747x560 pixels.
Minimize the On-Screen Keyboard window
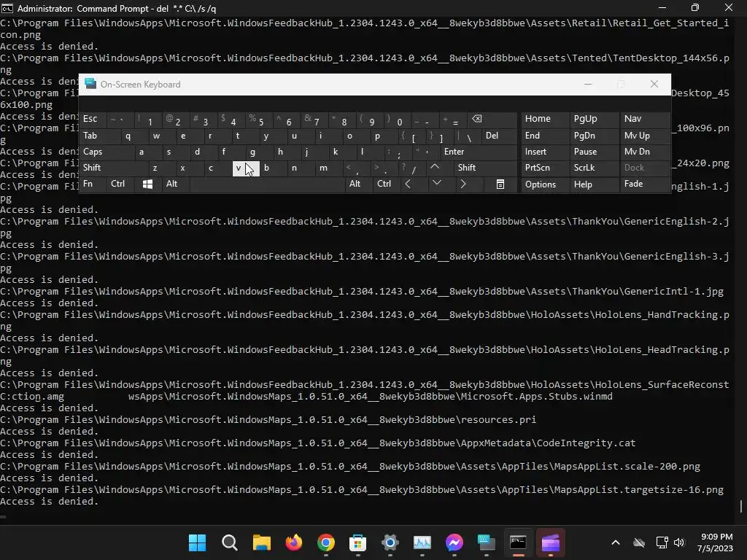pyautogui.click(x=588, y=85)
